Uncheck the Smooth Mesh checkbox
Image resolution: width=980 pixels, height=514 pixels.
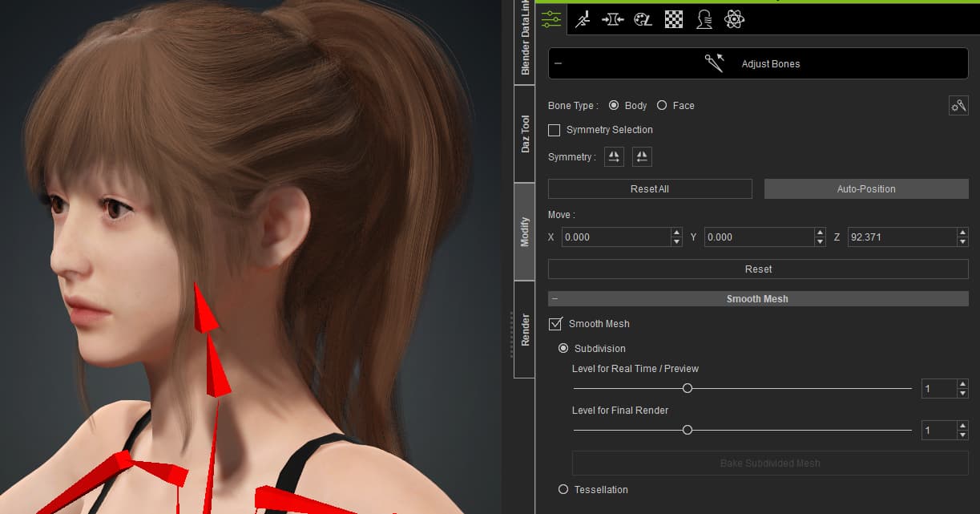(x=555, y=324)
